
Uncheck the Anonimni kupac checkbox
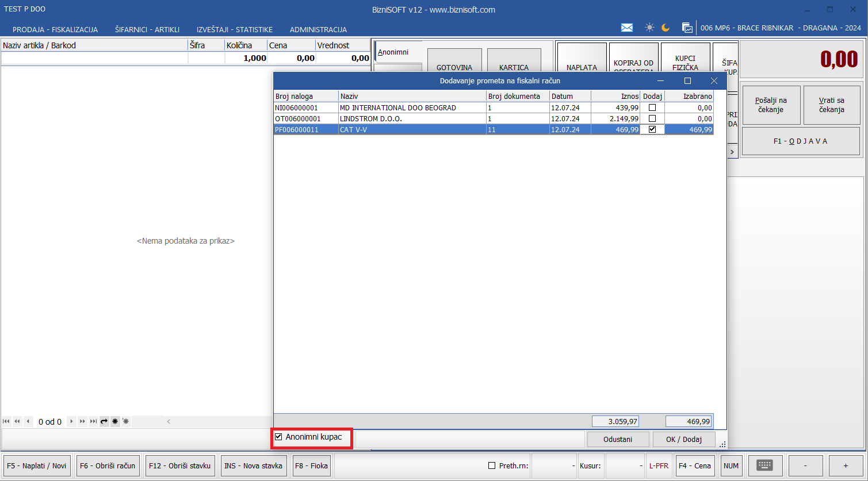[x=278, y=437]
